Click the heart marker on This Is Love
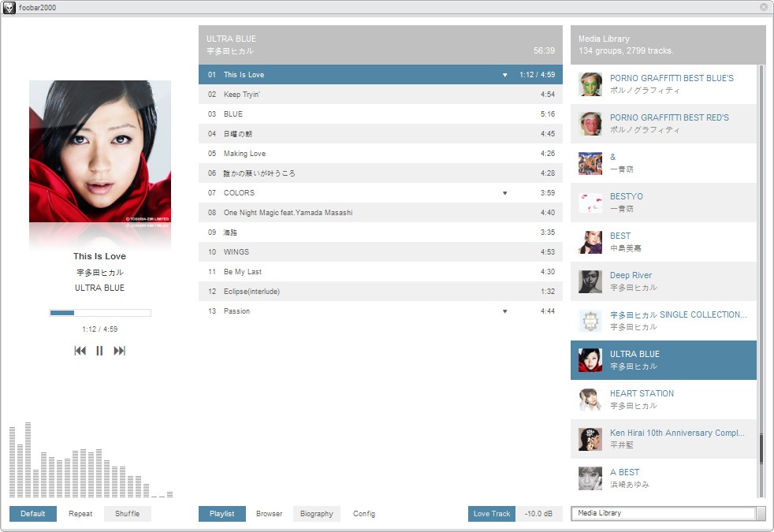This screenshot has height=532, width=774. (x=504, y=75)
